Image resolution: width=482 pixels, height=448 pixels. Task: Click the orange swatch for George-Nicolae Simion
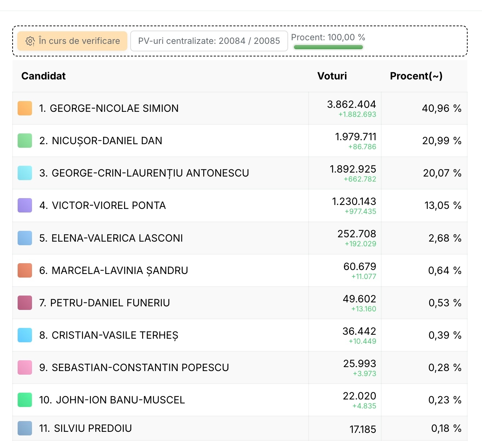[25, 108]
